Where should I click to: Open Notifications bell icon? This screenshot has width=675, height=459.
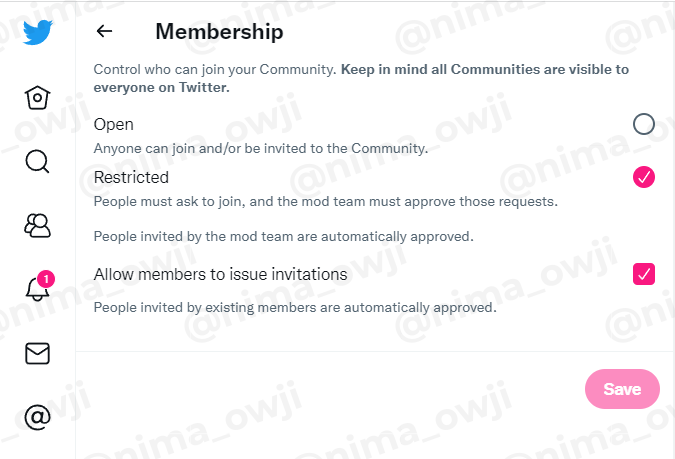[x=37, y=289]
